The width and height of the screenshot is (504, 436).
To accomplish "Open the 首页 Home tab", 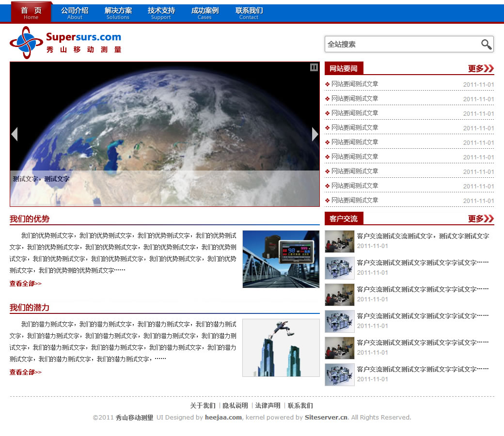I will (31, 13).
